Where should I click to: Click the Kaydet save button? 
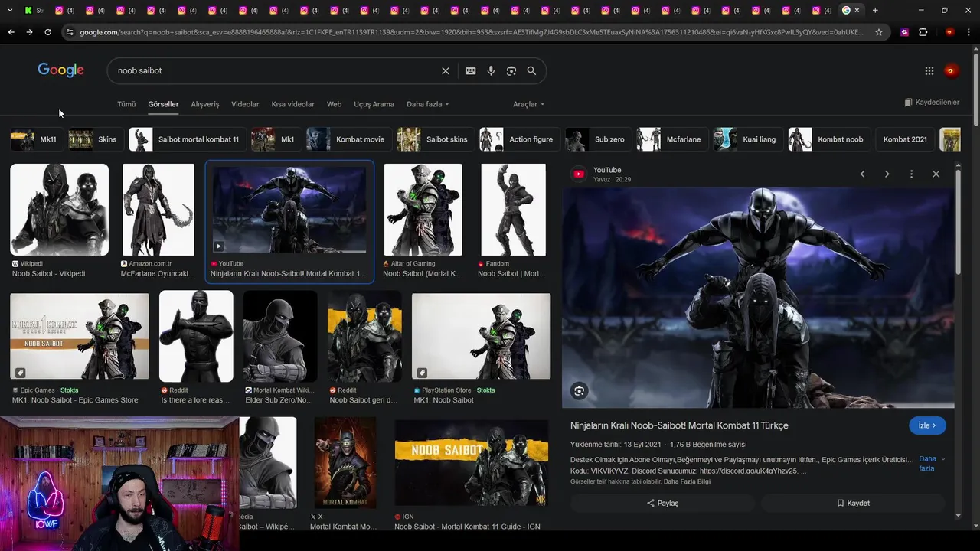[x=853, y=503]
